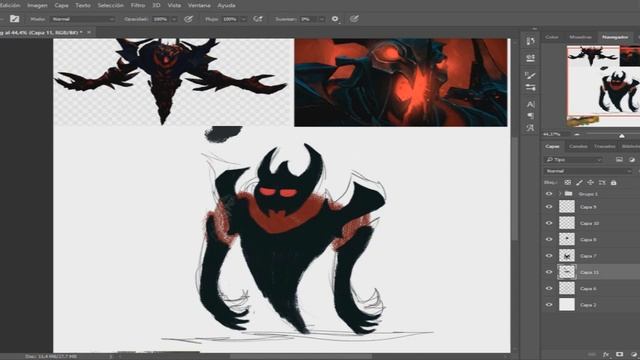Open the Suavizar dropdown arrow
This screenshot has height=360, width=640.
322,19
